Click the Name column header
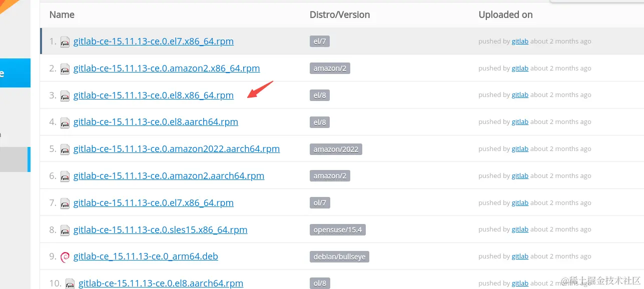644x289 pixels. point(62,15)
